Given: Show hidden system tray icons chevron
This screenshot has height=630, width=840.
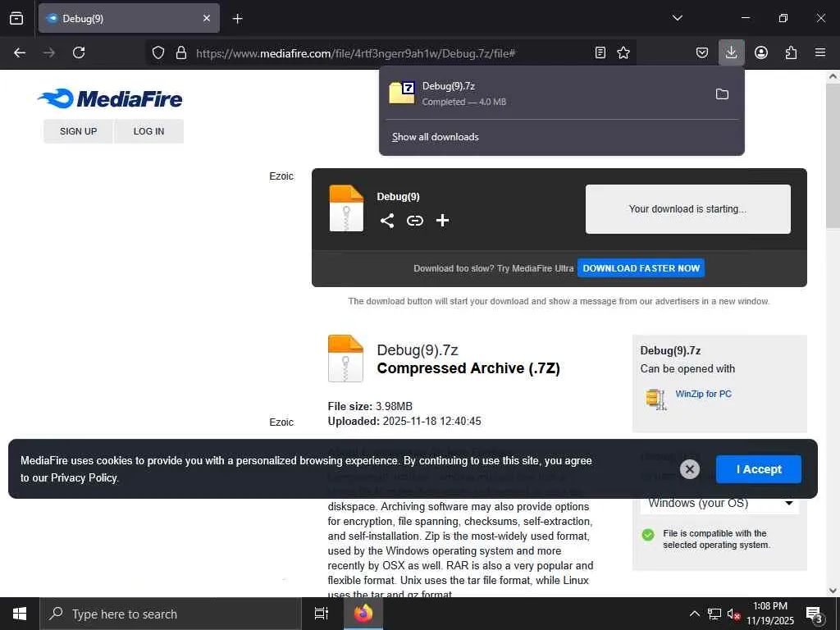Looking at the screenshot, I should [694, 614].
